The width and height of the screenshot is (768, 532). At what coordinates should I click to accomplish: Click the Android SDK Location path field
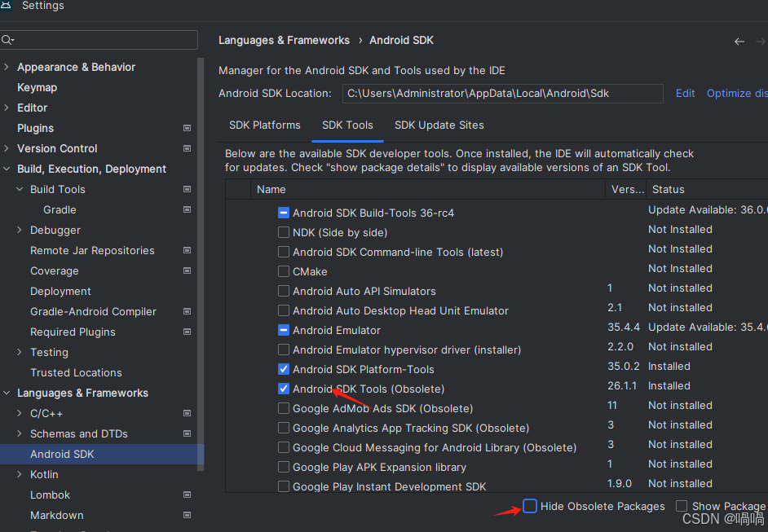(x=502, y=94)
